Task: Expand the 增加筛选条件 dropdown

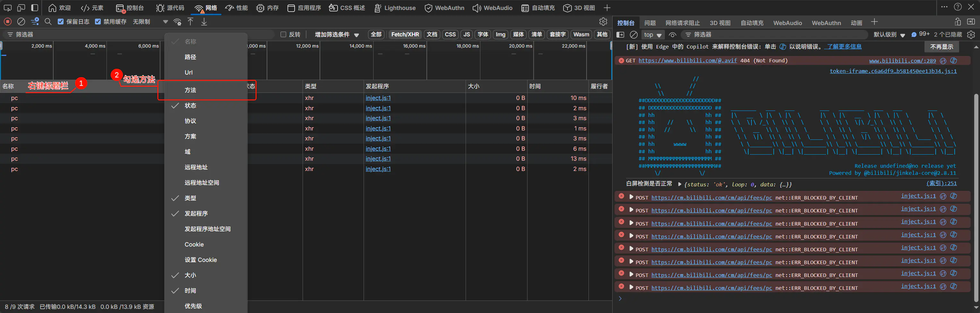Action: tap(336, 35)
